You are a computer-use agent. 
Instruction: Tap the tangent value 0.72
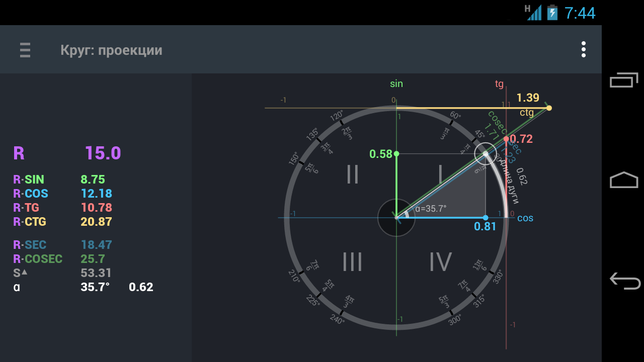521,139
